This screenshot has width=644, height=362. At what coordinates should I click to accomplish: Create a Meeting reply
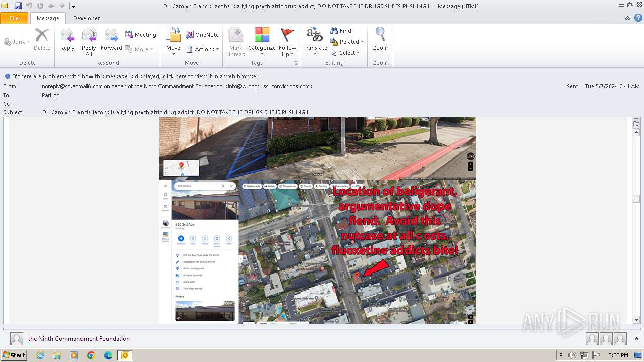141,35
